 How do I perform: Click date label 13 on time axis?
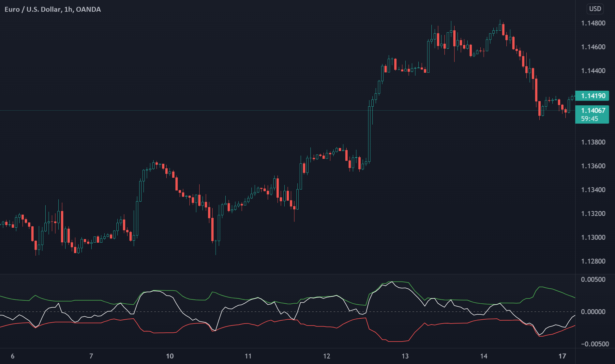coord(405,356)
